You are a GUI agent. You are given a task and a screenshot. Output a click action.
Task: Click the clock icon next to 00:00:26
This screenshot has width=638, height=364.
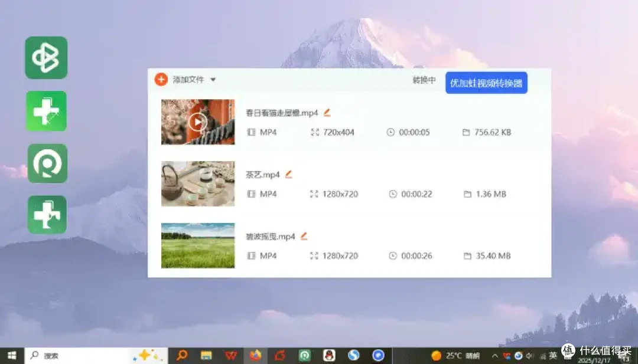point(393,255)
